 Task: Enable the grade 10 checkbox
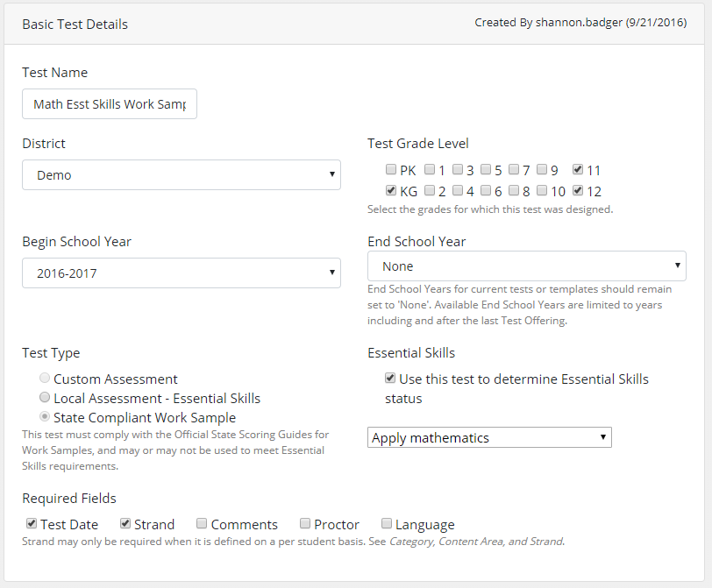coord(542,190)
